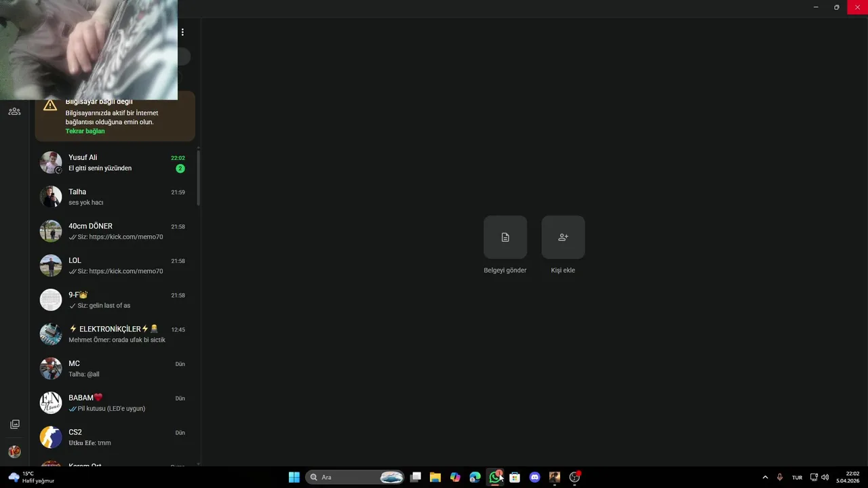Switch the TUR keyboard language indicator

(797, 477)
